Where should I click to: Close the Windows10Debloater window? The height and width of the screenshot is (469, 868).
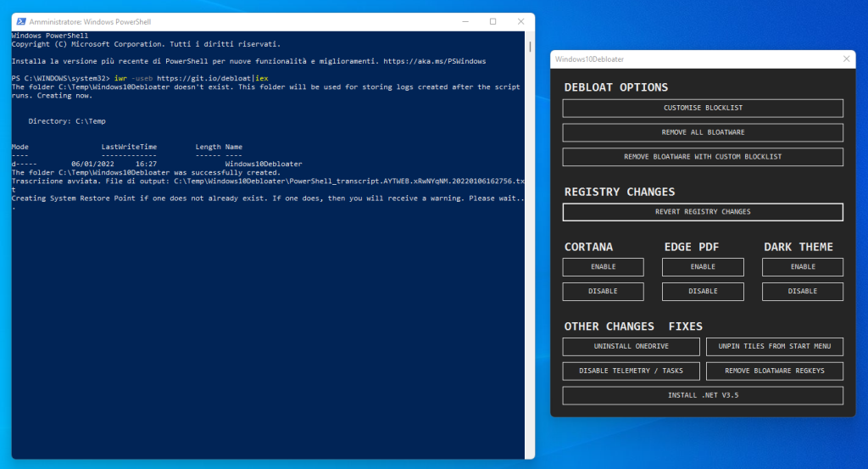844,59
